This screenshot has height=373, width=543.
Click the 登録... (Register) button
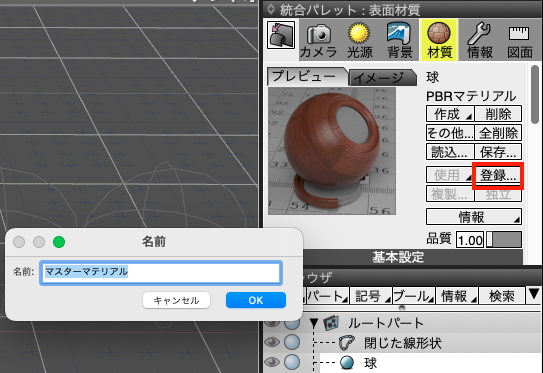tap(498, 175)
